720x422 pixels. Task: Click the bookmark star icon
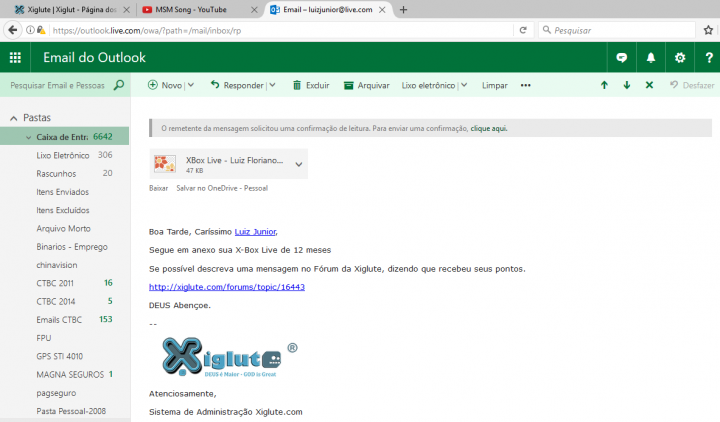[709, 30]
